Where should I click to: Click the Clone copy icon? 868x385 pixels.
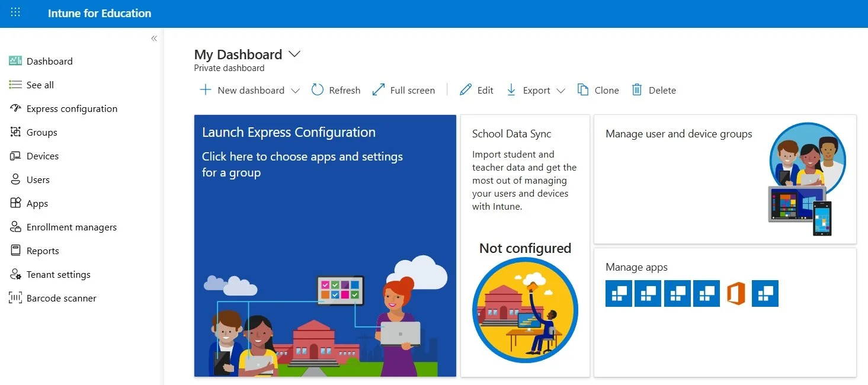(583, 90)
